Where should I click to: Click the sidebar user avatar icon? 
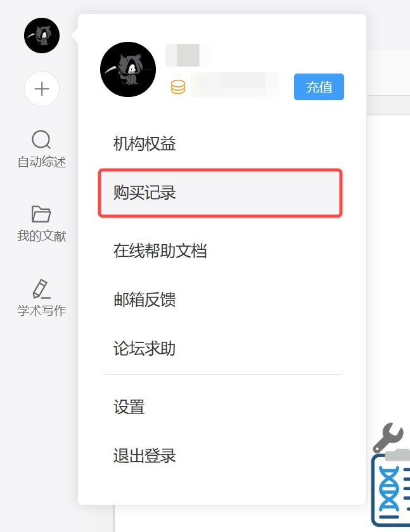(x=42, y=36)
